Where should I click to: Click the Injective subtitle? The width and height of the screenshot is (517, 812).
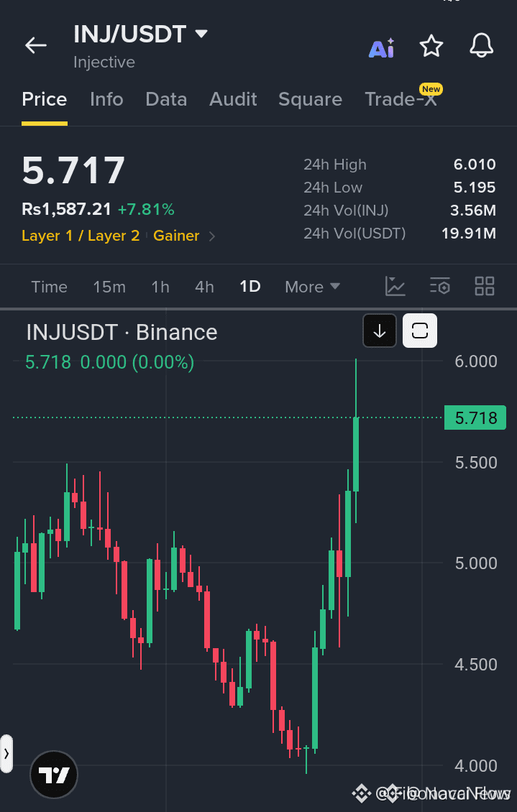tap(104, 62)
